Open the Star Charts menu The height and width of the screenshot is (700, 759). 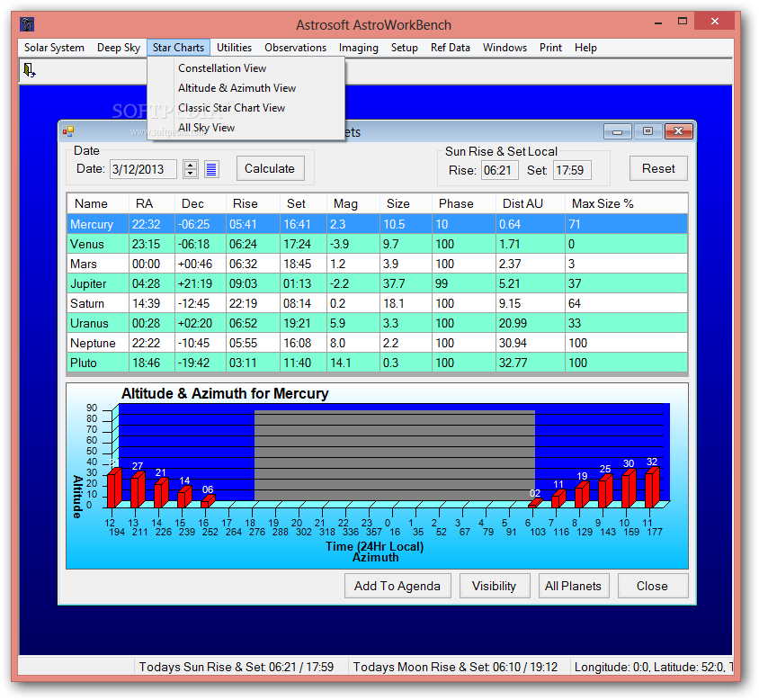179,48
